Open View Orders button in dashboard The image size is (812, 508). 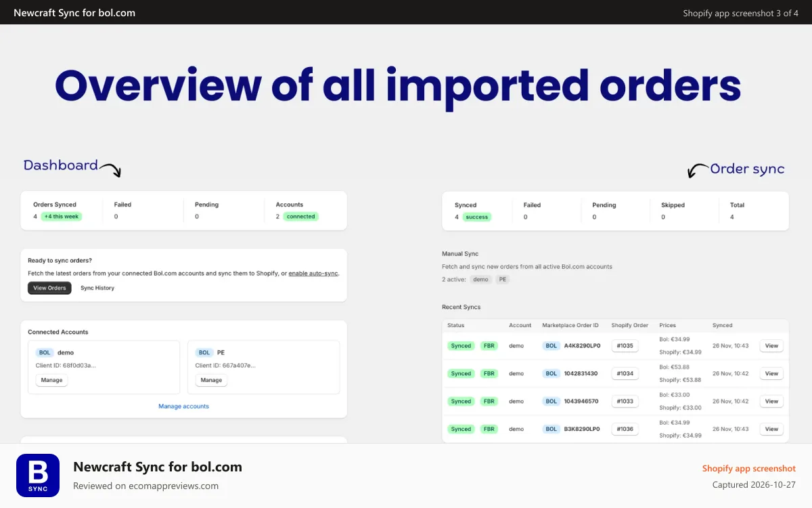coord(49,288)
